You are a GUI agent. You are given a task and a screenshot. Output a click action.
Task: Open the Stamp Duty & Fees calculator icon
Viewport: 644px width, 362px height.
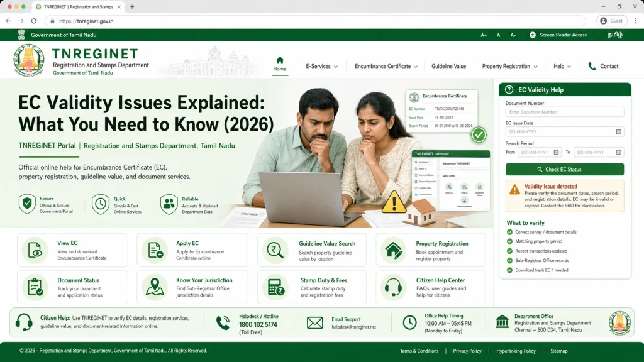click(275, 287)
